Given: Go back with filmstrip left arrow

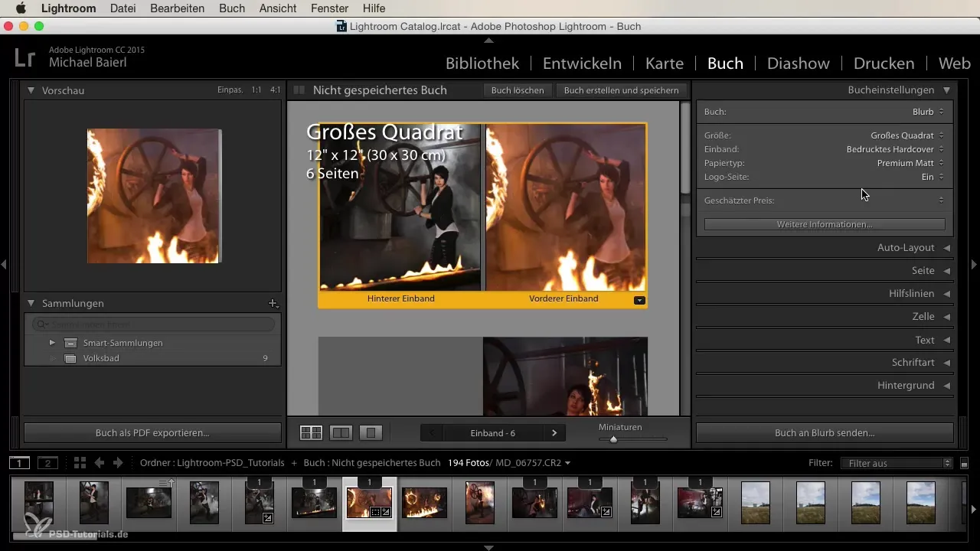Looking at the screenshot, I should pos(100,463).
